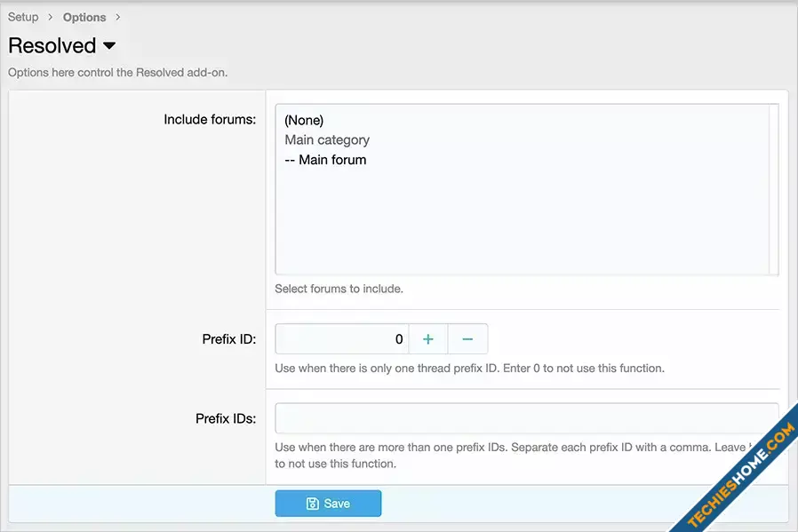798x532 pixels.
Task: Select Main category in forums list
Action: tap(327, 139)
